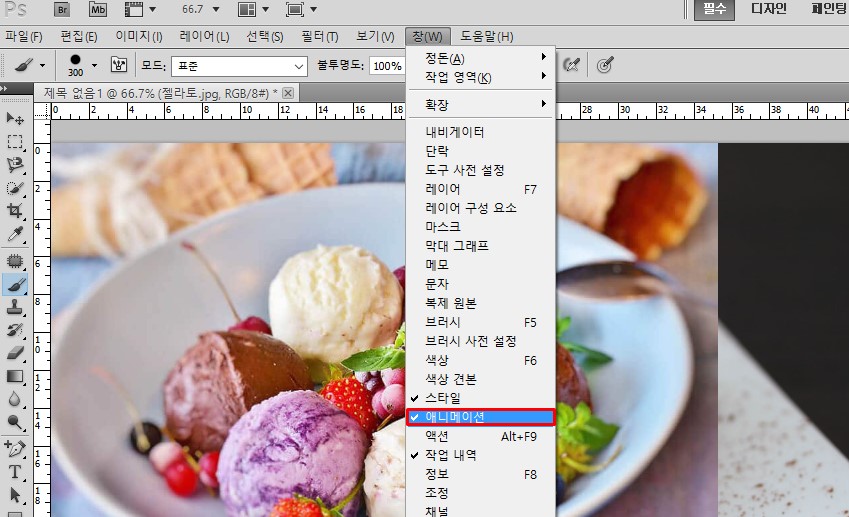Switch to the 디자인 workspace
Image resolution: width=849 pixels, height=517 pixels.
(x=769, y=9)
